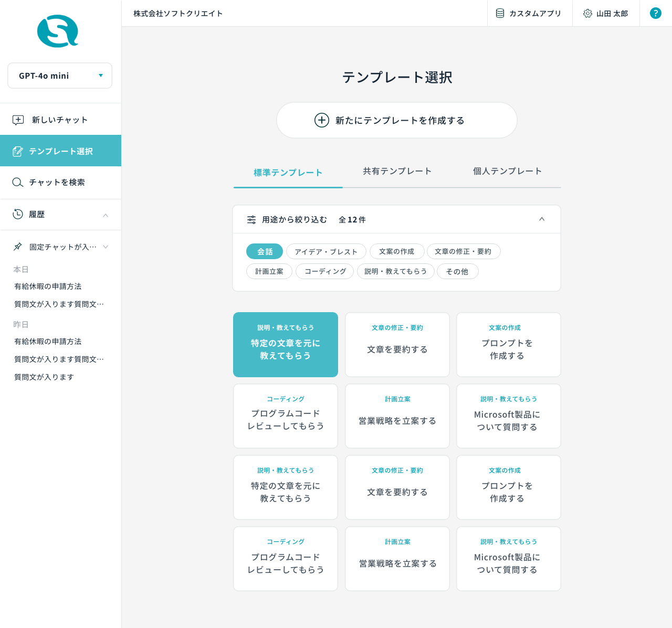Click the SoftCreate logo icon
Screen dimensions: 672x628
[58, 31]
